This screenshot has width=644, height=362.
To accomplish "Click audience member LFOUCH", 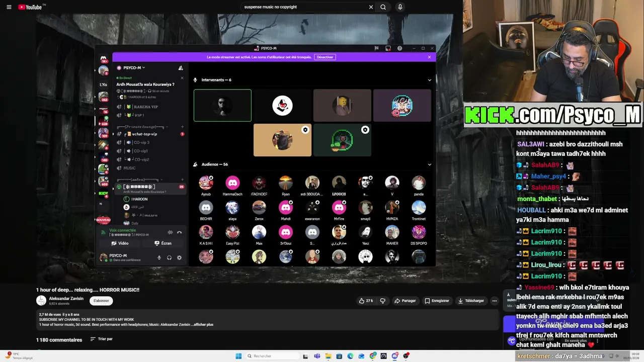I will 339,186.
